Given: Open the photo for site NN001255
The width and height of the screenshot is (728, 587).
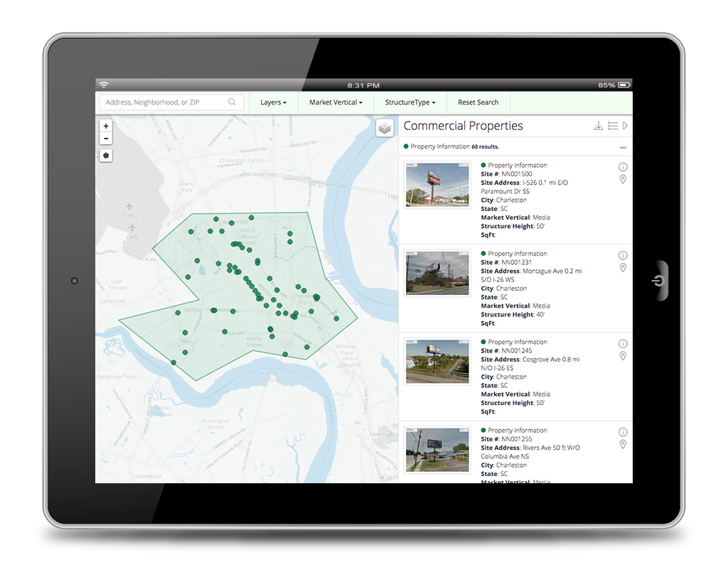Looking at the screenshot, I should pyautogui.click(x=437, y=450).
